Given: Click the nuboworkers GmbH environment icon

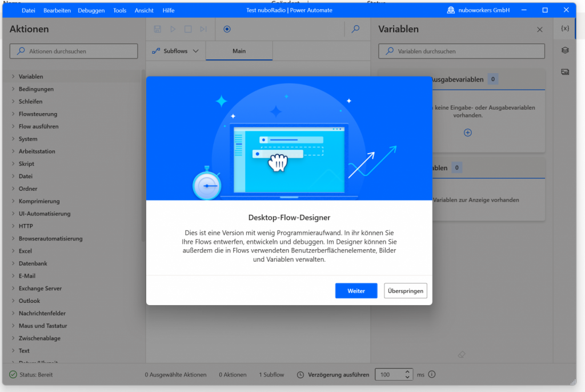Looking at the screenshot, I should (x=451, y=10).
